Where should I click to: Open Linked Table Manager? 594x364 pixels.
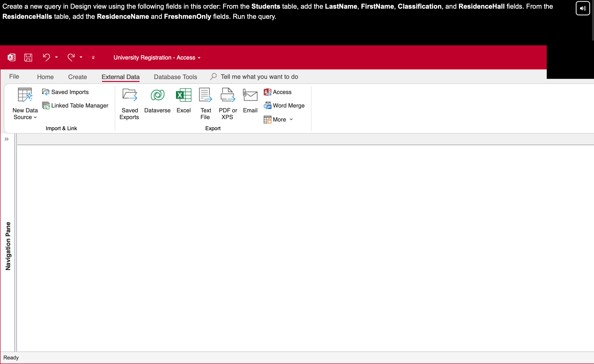click(x=75, y=106)
